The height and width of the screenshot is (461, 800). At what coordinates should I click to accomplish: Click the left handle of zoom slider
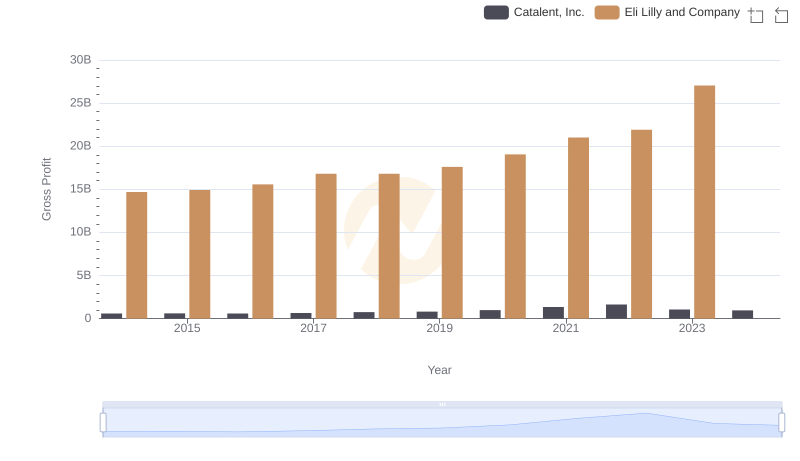(103, 422)
